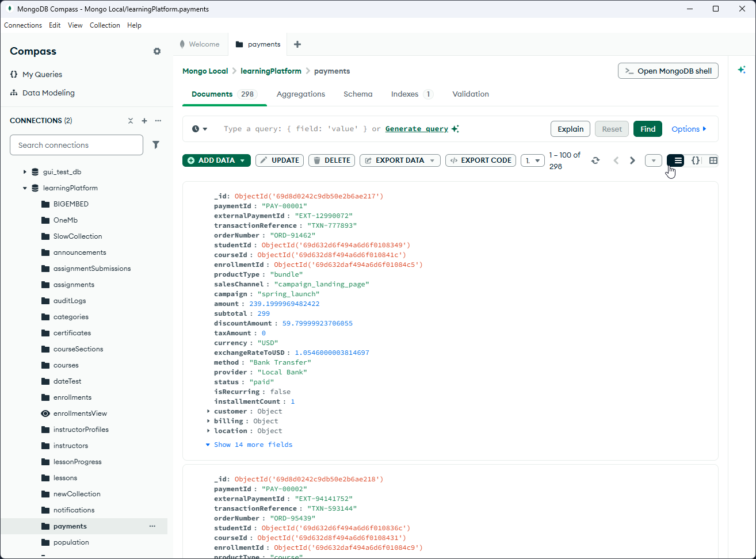Click the Mongo Local breadcrumb link
This screenshot has height=559, width=756.
coord(205,71)
